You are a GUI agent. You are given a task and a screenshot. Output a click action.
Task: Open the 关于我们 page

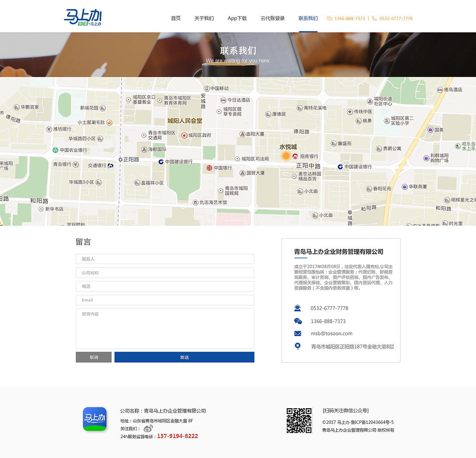pyautogui.click(x=204, y=18)
